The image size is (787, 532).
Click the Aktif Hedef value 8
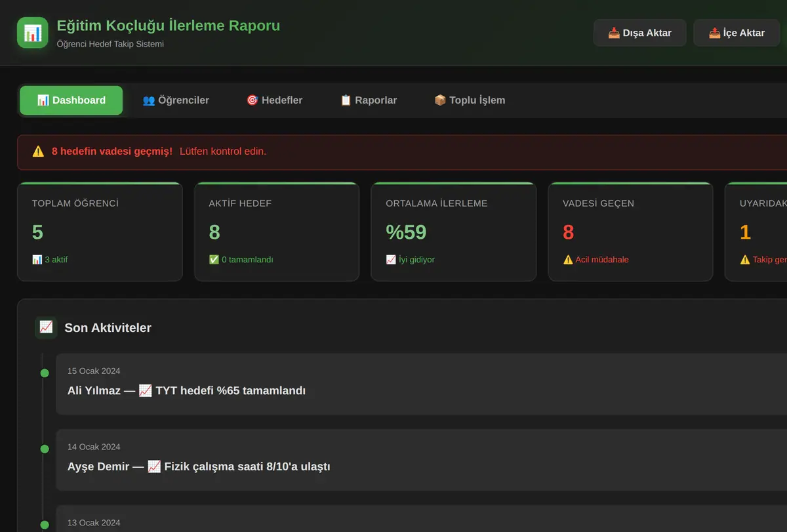(x=214, y=232)
